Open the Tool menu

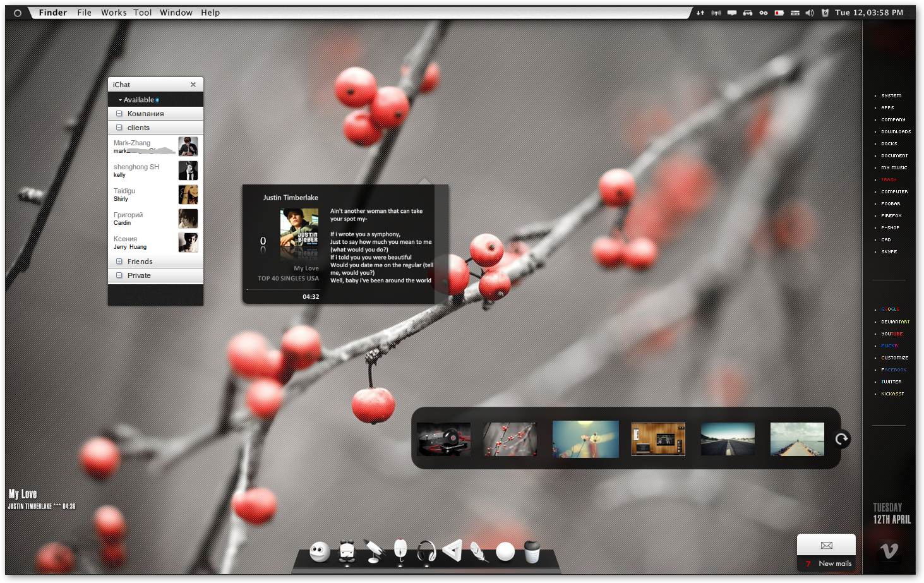(x=143, y=13)
